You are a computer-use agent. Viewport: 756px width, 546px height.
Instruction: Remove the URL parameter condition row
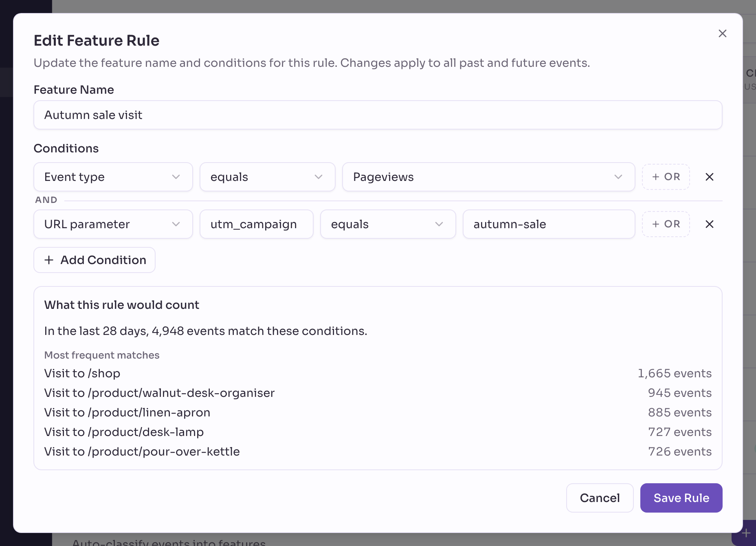tap(710, 224)
